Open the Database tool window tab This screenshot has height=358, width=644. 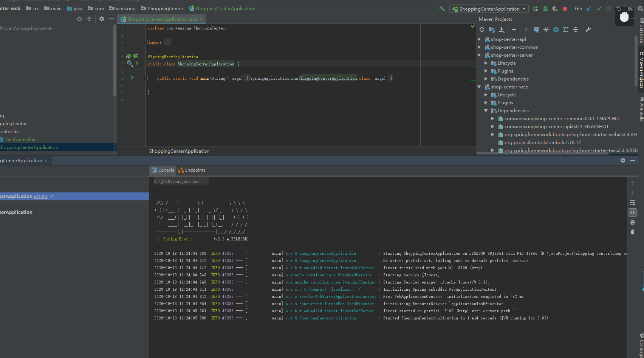641,31
